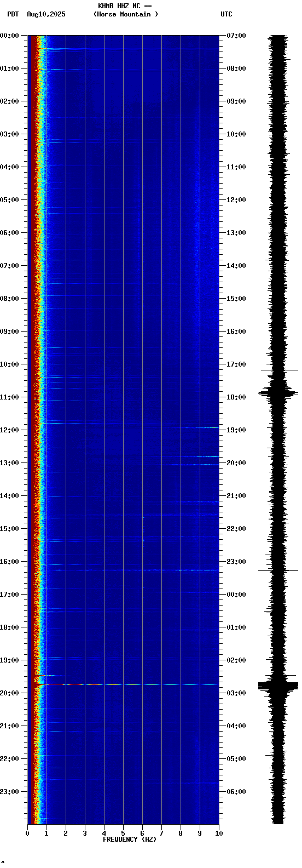Select the Horse Mountain station name

125,14
